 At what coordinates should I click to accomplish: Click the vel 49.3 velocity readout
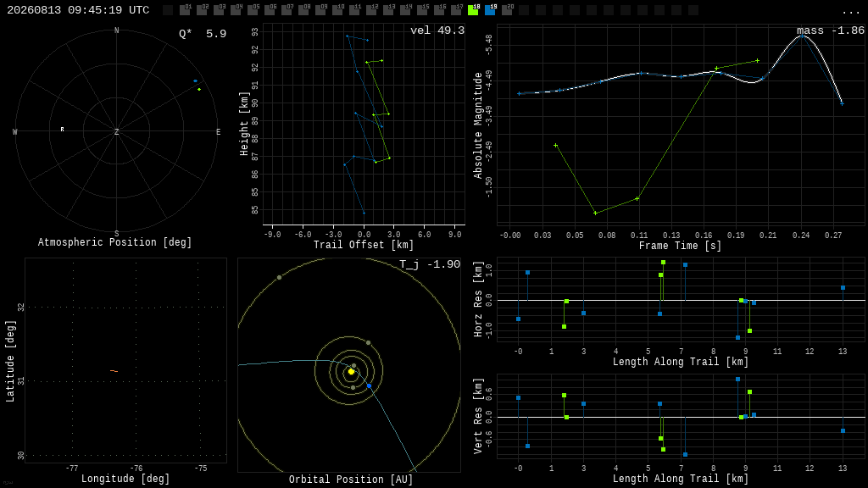437,30
